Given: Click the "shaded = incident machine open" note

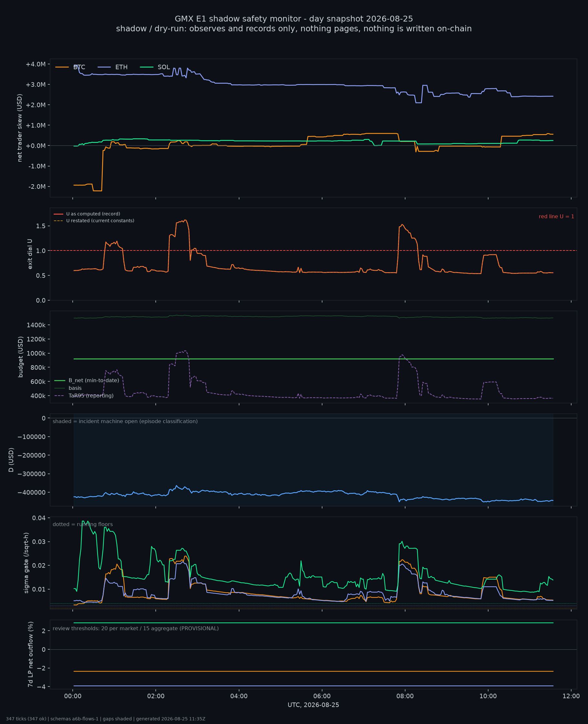Looking at the screenshot, I should 125,421.
